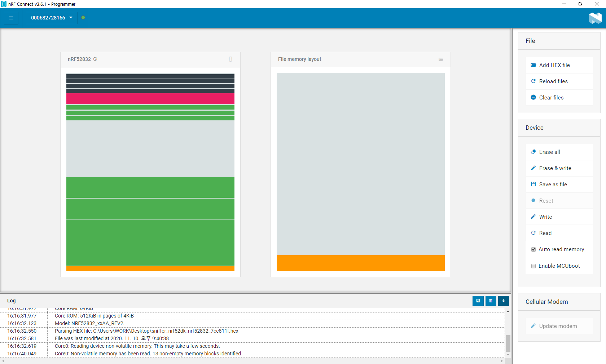Select the large bottom green block in nRF52832
The width and height of the screenshot is (606, 364).
coord(150,243)
